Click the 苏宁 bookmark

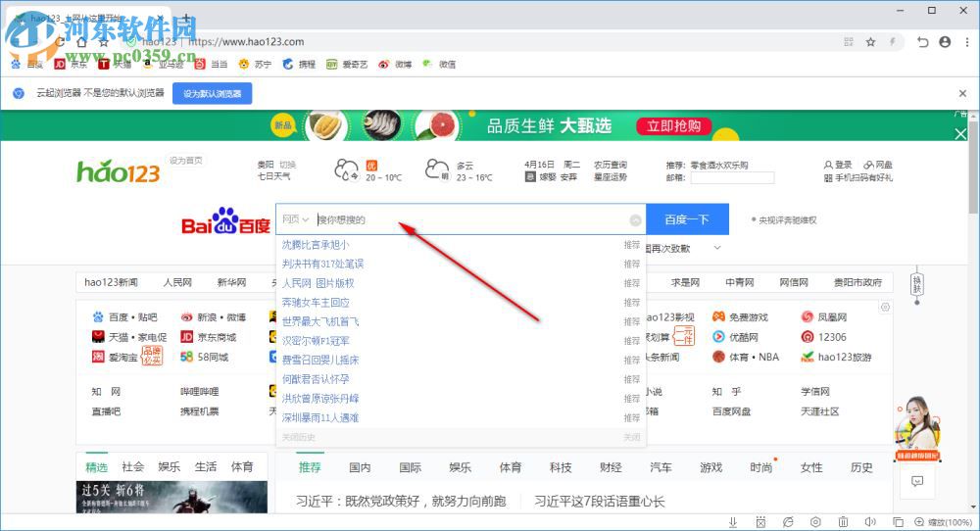coord(255,64)
